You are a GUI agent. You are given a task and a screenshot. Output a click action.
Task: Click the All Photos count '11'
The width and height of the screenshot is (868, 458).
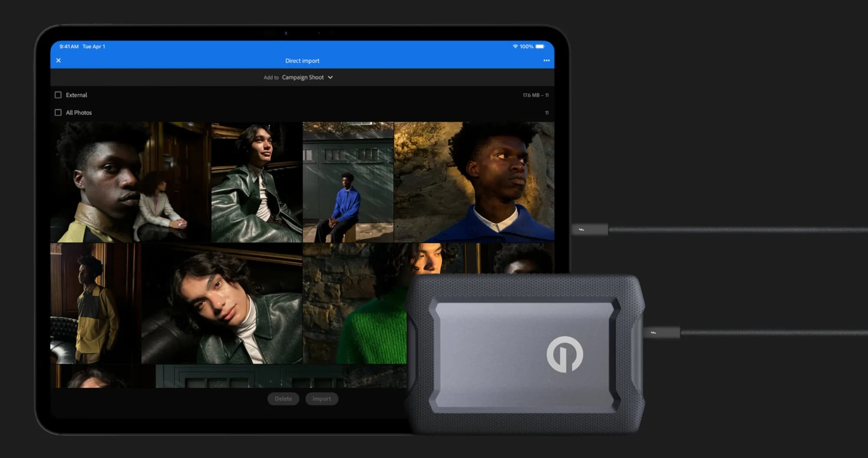click(547, 113)
